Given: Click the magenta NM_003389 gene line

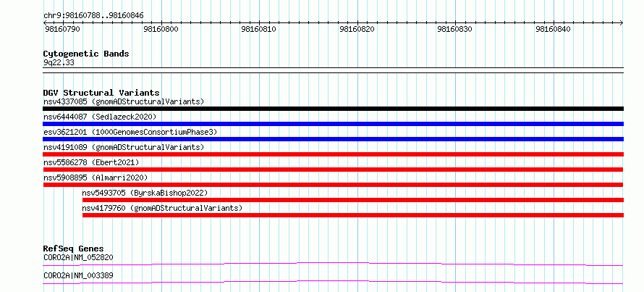Looking at the screenshot, I should point(333,282).
